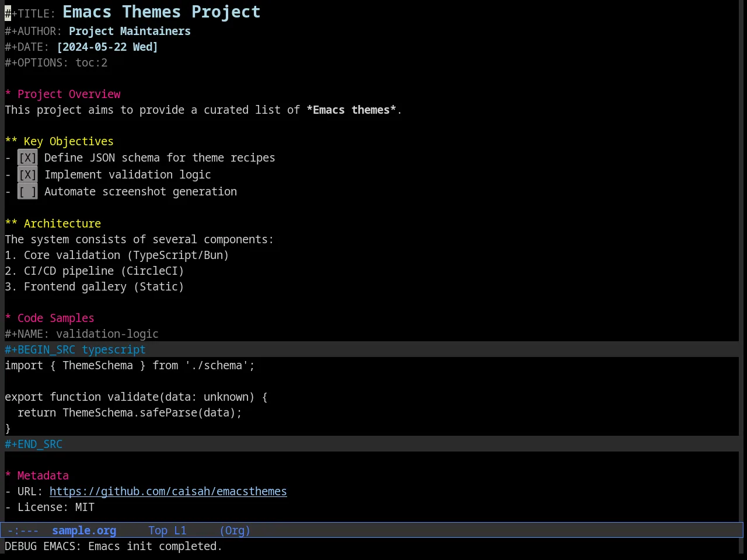Place cursor on the validation-logic block name
Viewport: 747px width, 560px height.
coord(107,334)
